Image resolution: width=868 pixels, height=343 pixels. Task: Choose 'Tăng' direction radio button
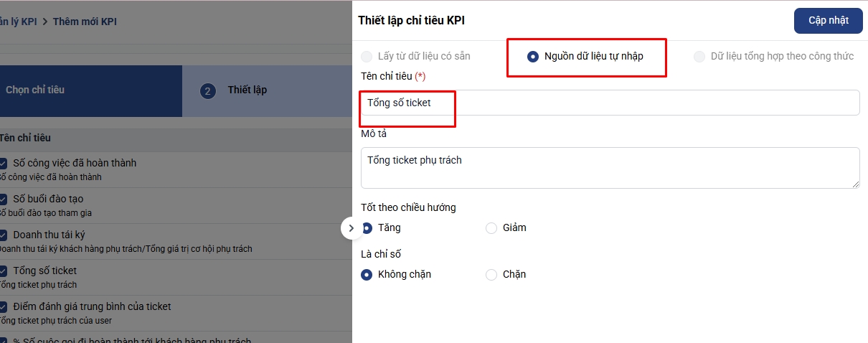(367, 228)
